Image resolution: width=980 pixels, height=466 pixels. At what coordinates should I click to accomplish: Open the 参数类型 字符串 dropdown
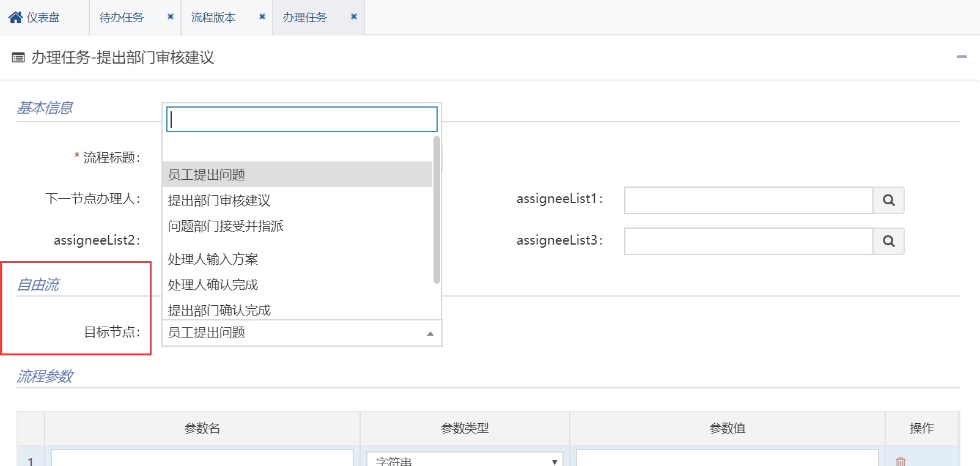[x=465, y=459]
